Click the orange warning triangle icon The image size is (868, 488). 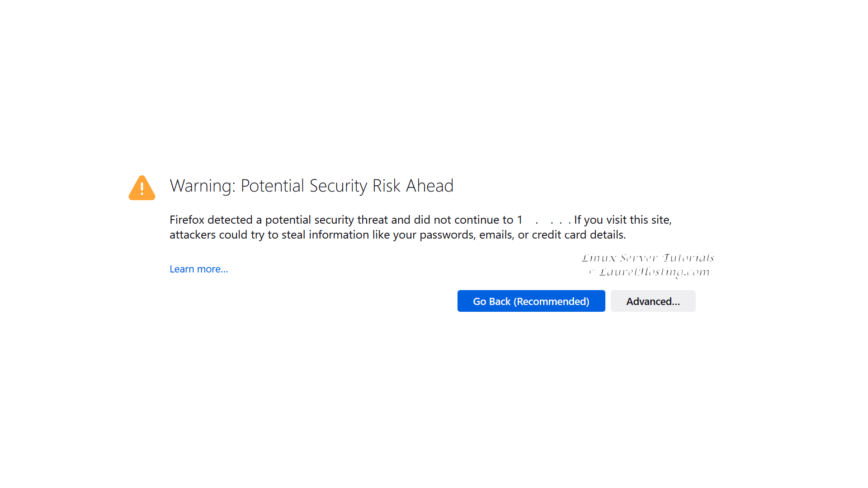(142, 188)
